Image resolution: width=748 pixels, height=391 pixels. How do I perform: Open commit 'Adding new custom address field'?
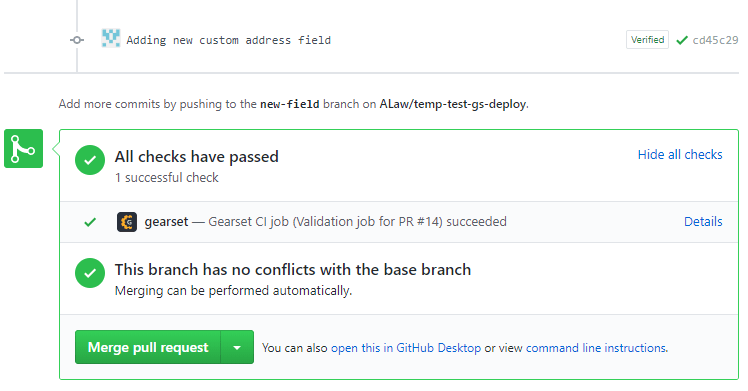pos(229,40)
